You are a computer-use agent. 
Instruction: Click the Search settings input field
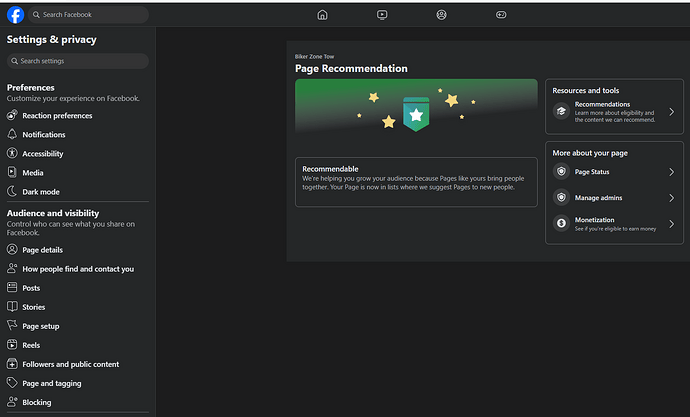[x=77, y=61]
